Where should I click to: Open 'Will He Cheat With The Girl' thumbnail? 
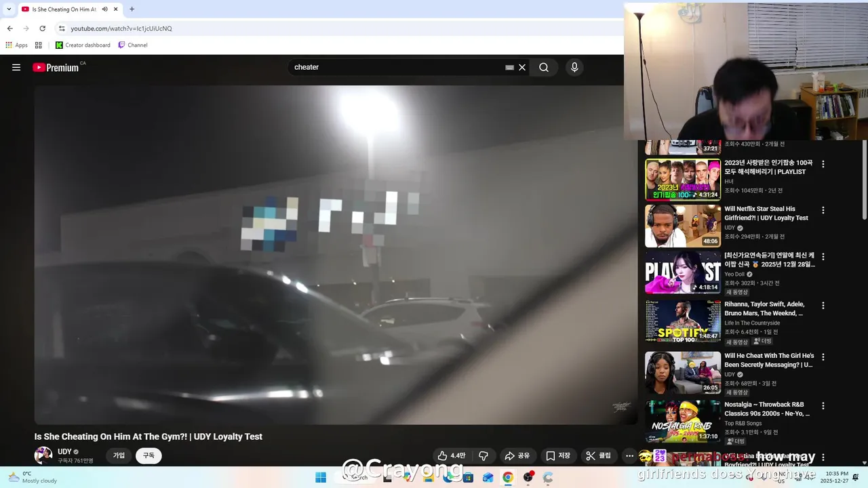tap(682, 372)
